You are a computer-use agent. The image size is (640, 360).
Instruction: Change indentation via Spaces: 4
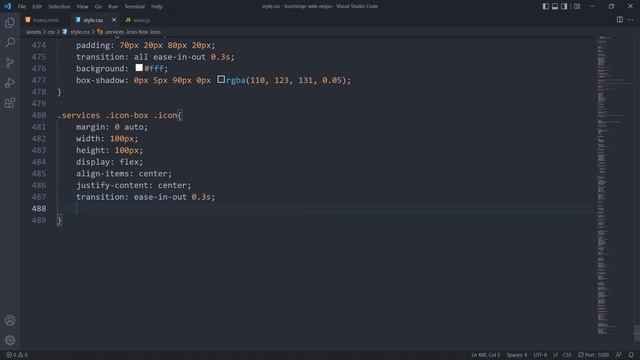pyautogui.click(x=517, y=355)
